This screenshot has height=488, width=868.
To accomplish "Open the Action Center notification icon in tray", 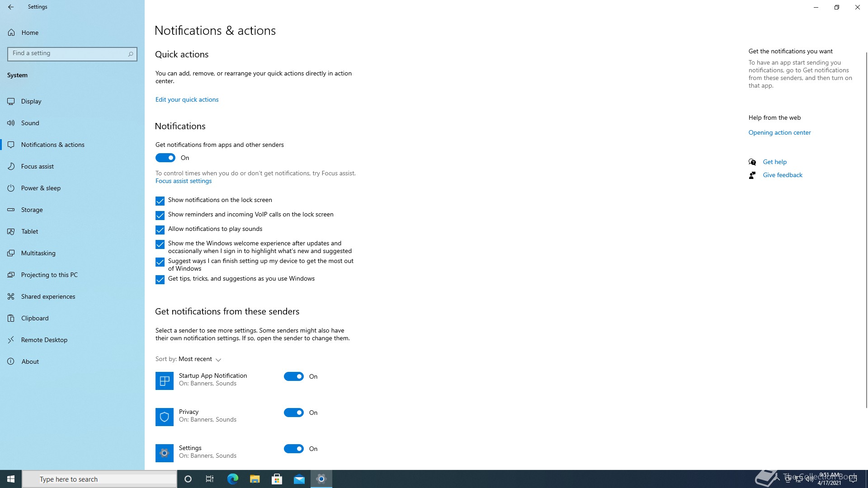I will [853, 479].
